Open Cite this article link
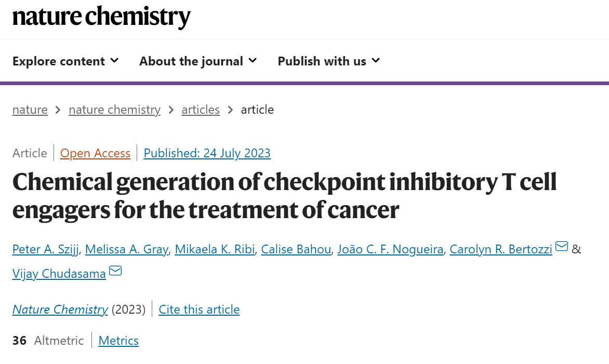 [x=199, y=309]
